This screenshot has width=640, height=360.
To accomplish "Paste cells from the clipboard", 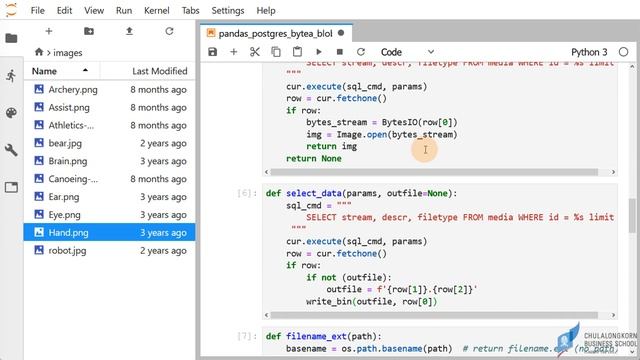I will [x=297, y=52].
